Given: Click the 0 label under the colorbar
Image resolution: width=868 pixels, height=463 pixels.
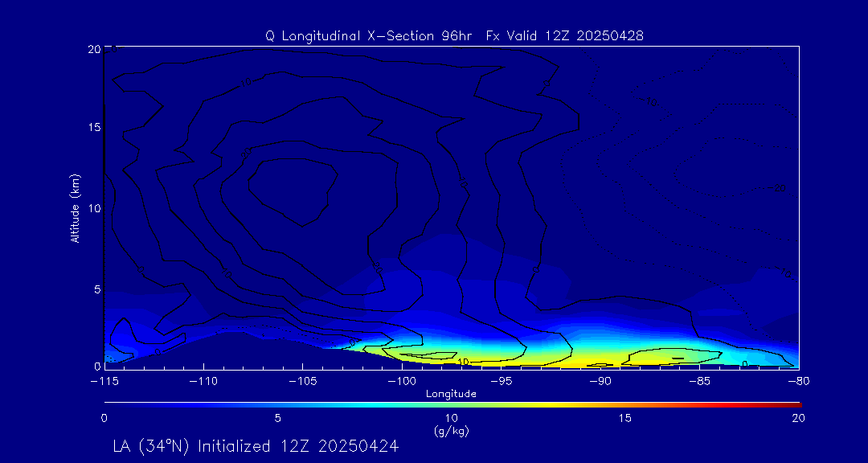Looking at the screenshot, I should (104, 418).
